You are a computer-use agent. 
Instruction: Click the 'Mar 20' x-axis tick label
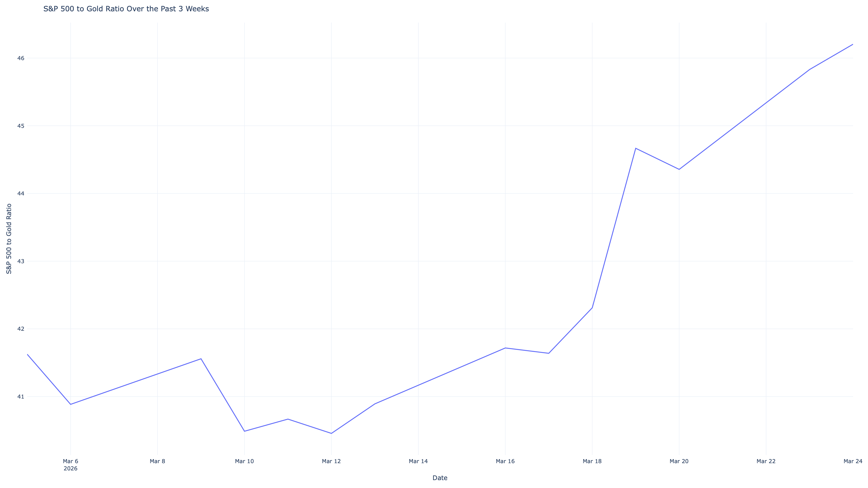(679, 461)
